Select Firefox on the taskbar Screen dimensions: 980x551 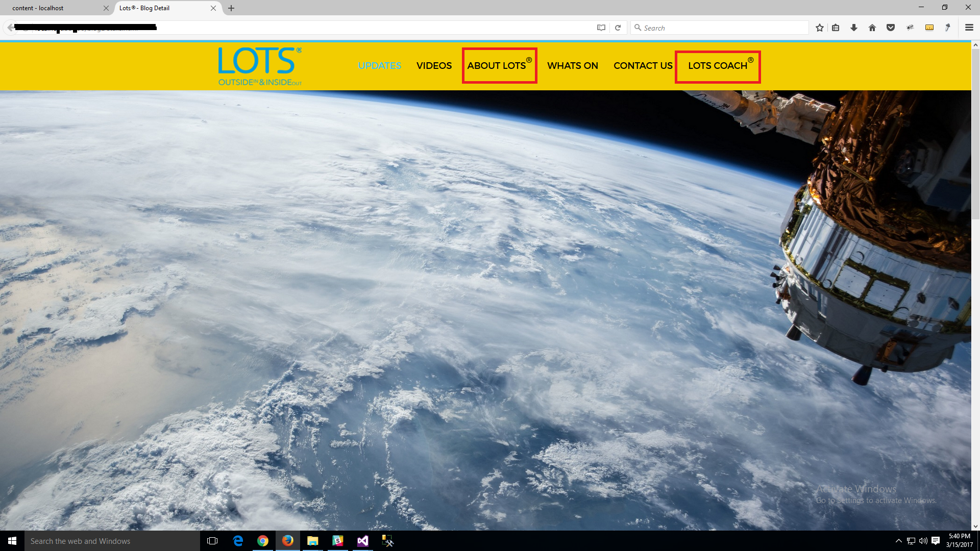pos(288,541)
